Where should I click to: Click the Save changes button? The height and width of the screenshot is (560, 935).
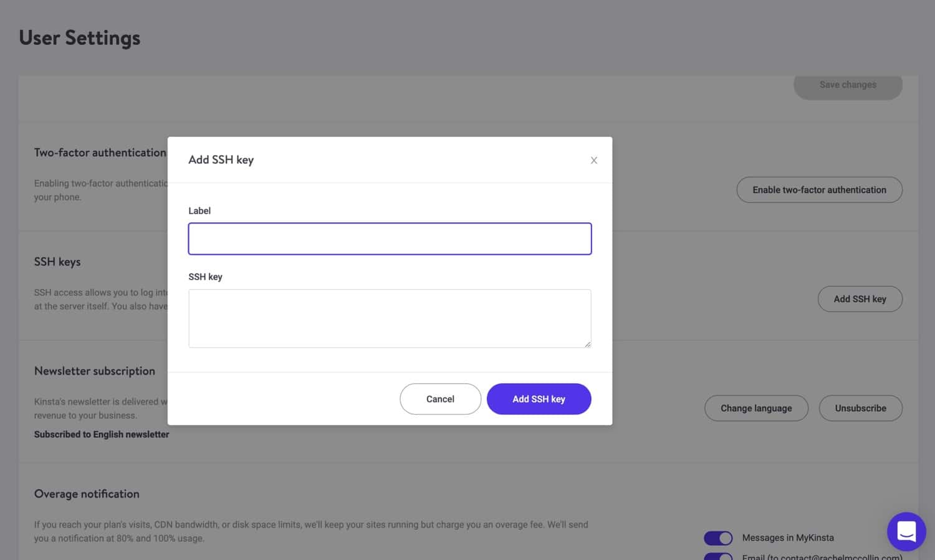847,84
